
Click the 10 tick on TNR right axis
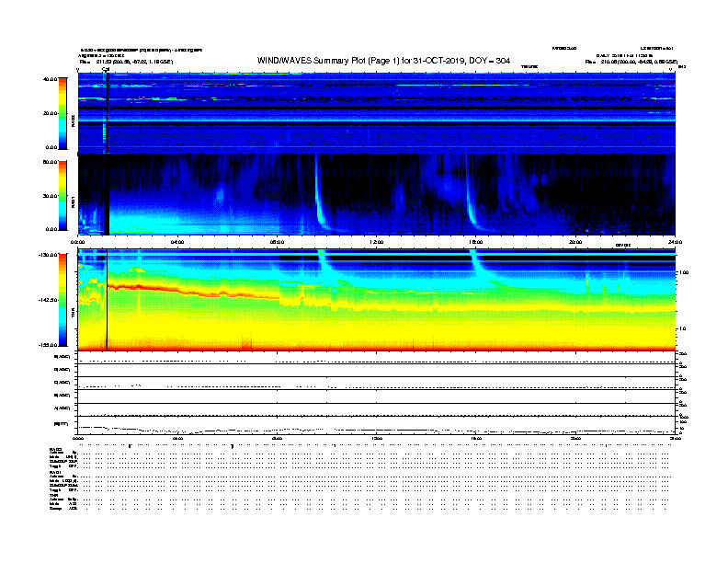[682, 329]
